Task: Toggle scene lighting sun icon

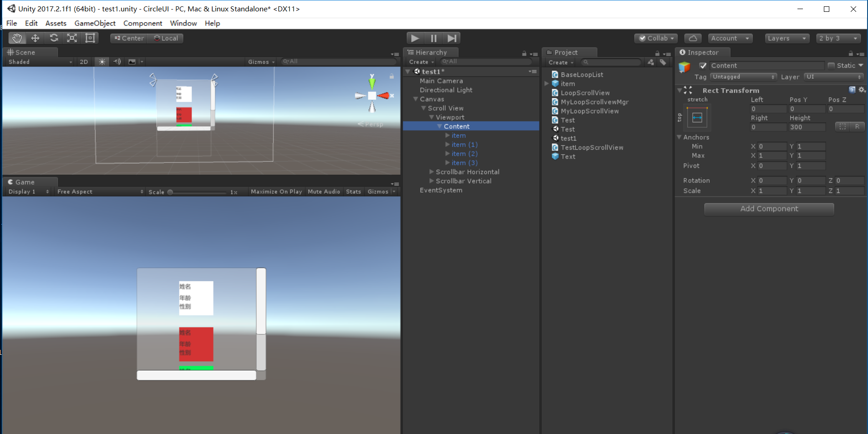Action: pyautogui.click(x=102, y=62)
